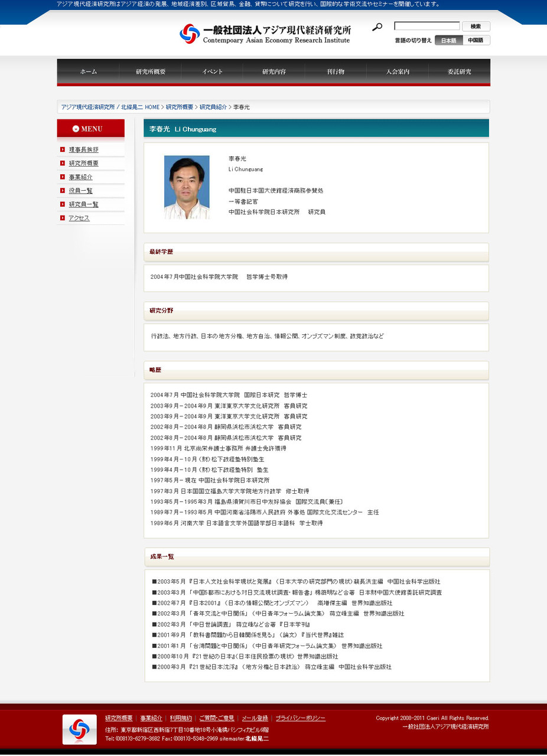
Task: Click the red arrow icon beside 事業紹介 in the sidebar
Action: tap(62, 177)
